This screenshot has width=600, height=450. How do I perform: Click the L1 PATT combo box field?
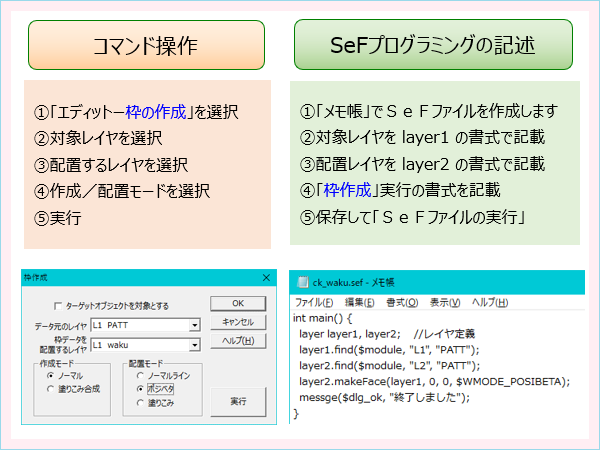point(140,325)
